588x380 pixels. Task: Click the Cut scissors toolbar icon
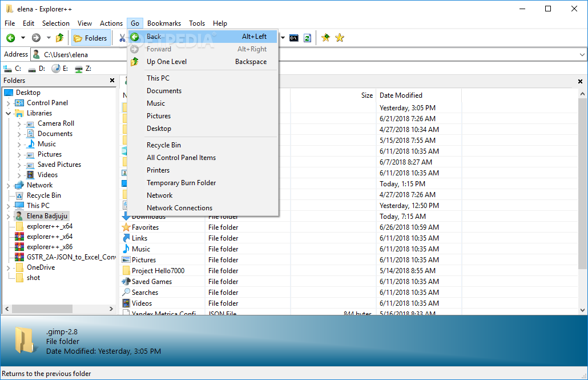(122, 38)
